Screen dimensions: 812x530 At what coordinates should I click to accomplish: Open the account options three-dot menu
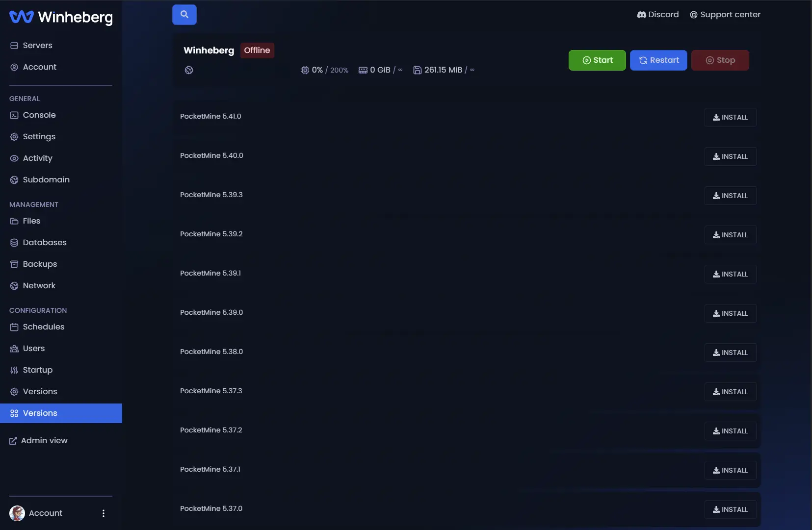103,513
